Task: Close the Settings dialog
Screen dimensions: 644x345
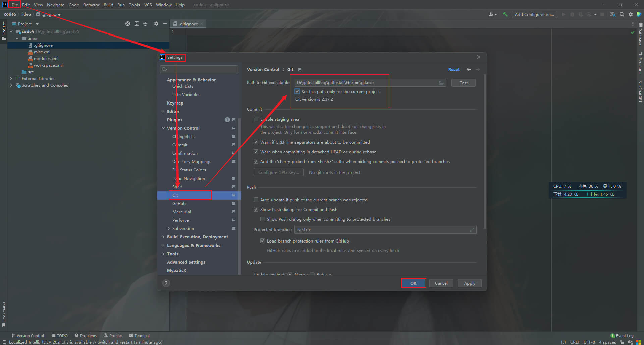Action: click(479, 57)
